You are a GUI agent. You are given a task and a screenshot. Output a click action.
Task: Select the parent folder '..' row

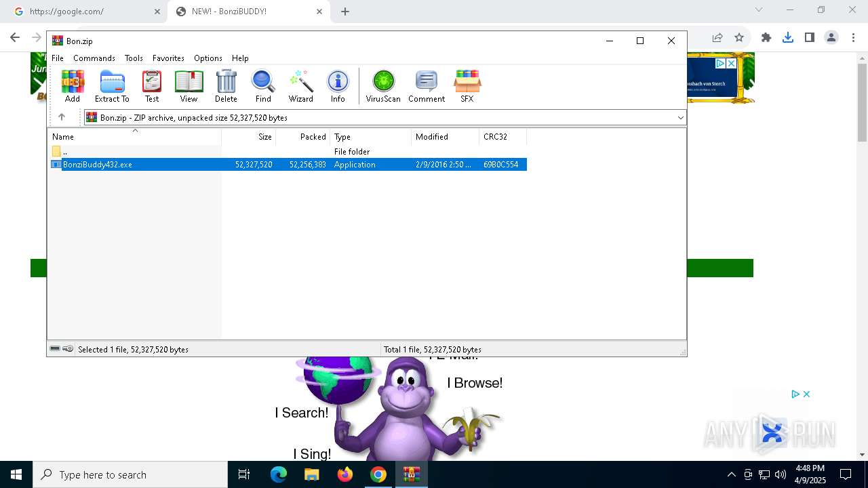coord(288,152)
